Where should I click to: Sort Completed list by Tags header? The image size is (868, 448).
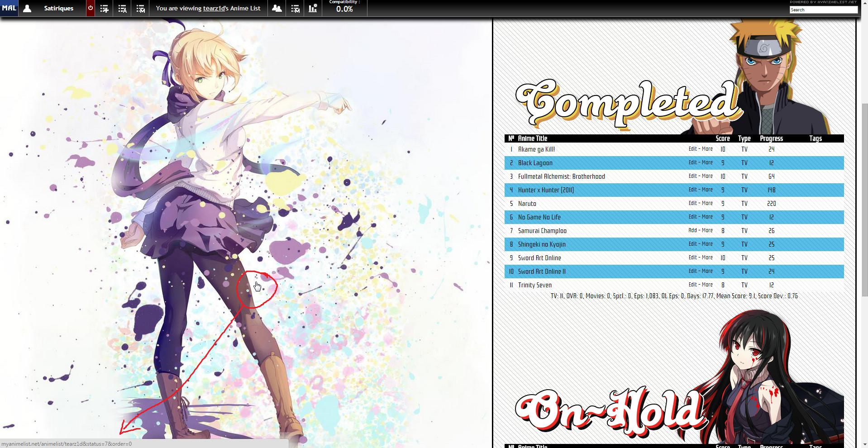pos(816,138)
